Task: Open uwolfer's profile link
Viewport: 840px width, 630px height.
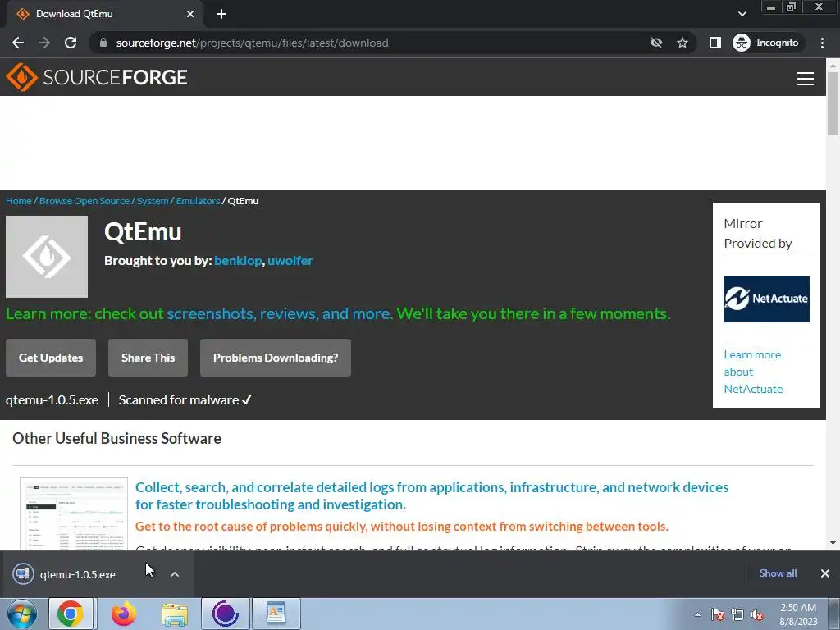Action: pos(290,260)
